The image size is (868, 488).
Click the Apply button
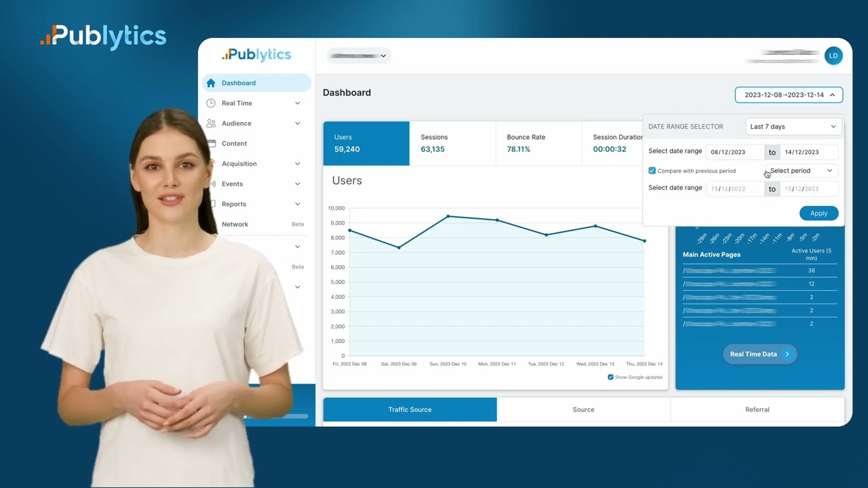(818, 213)
